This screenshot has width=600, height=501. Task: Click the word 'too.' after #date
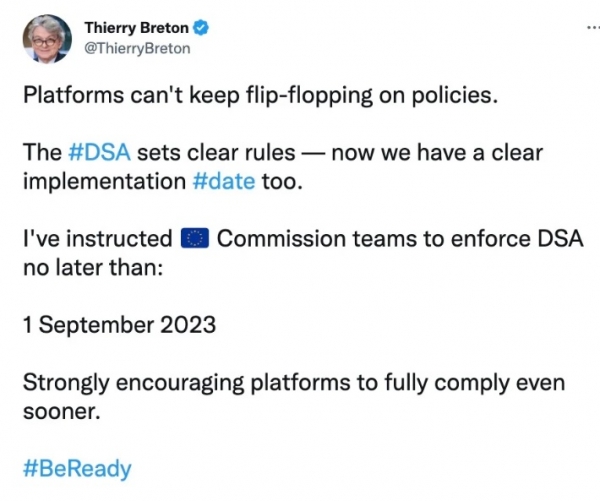282,181
